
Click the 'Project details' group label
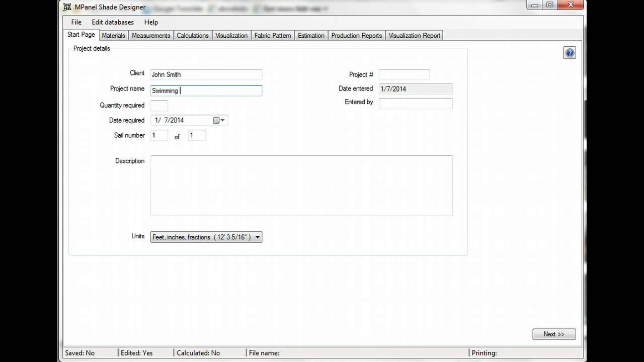pos(92,48)
